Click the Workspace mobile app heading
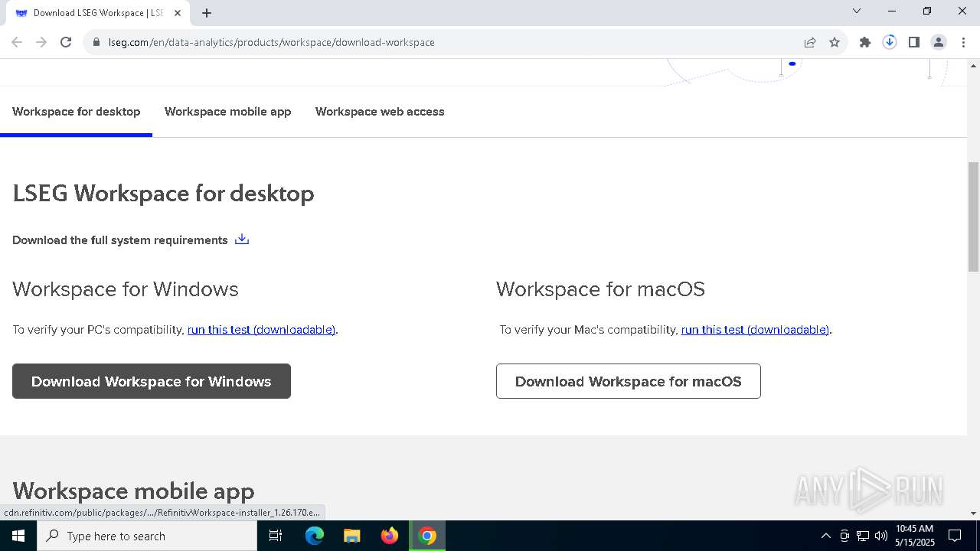 tap(133, 491)
